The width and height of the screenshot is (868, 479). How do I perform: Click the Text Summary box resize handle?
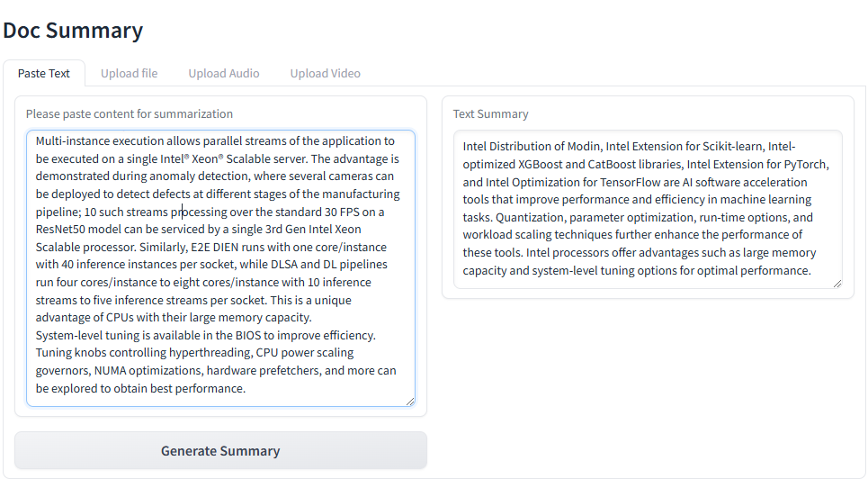837,284
